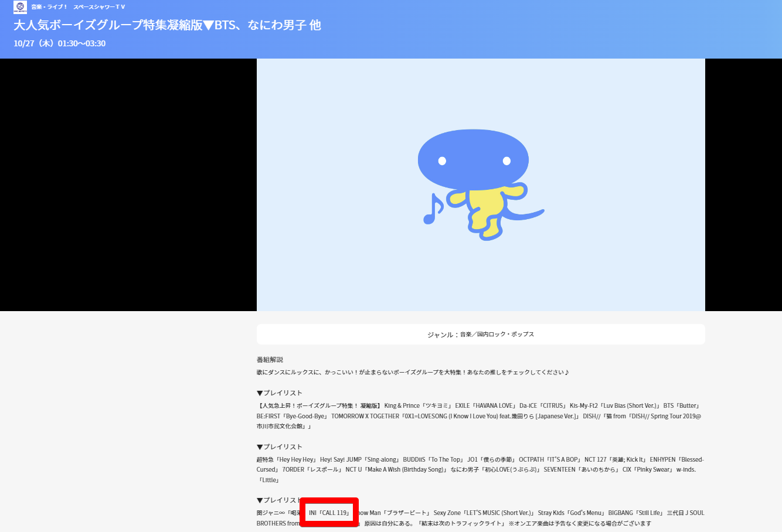Click Sexy Zone「LET'S MUSIC (Short Ver.)」 entry
This screenshot has height=532, width=782.
tap(484, 513)
